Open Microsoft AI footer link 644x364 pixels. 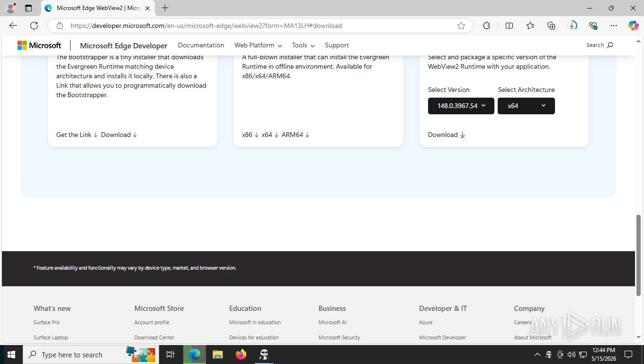[x=332, y=322]
